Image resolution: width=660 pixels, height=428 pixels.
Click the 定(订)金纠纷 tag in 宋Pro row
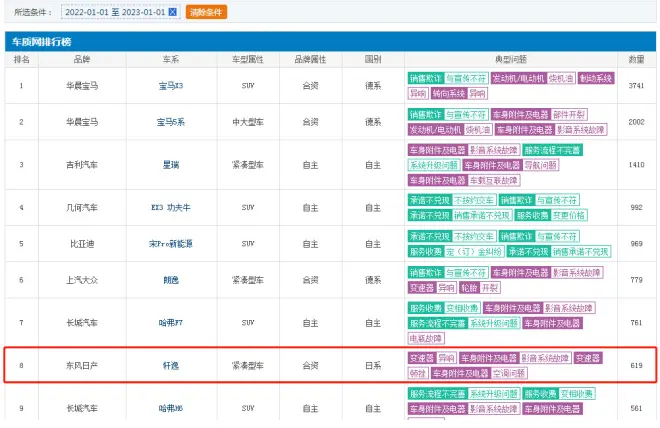click(474, 252)
